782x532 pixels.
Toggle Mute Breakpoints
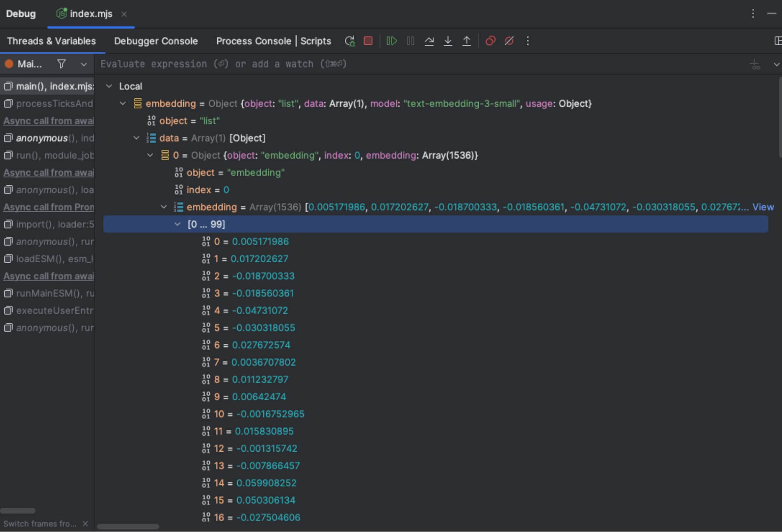tap(509, 41)
